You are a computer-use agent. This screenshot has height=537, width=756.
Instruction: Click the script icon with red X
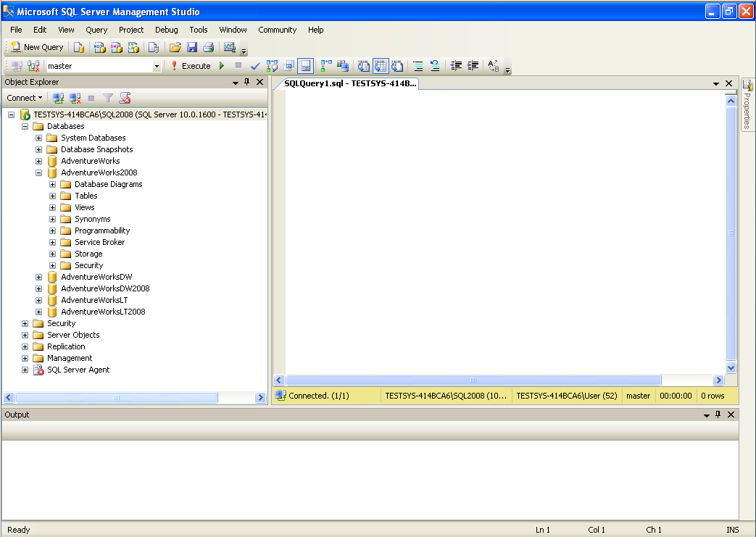(125, 99)
